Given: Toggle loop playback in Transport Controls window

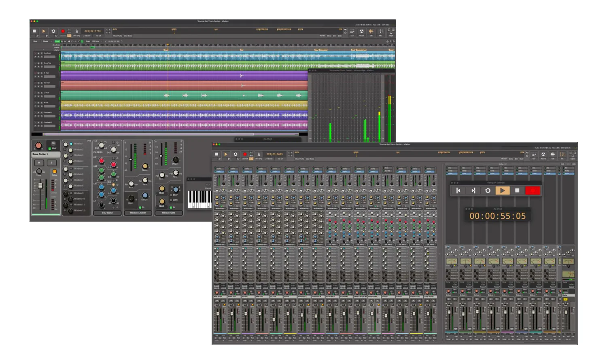Looking at the screenshot, I should [x=488, y=190].
